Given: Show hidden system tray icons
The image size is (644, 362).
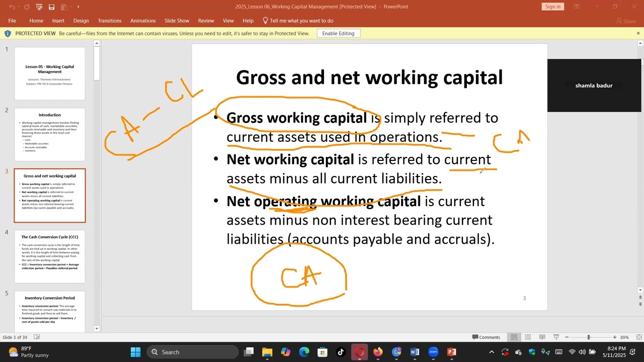Looking at the screenshot, I should click(x=492, y=352).
